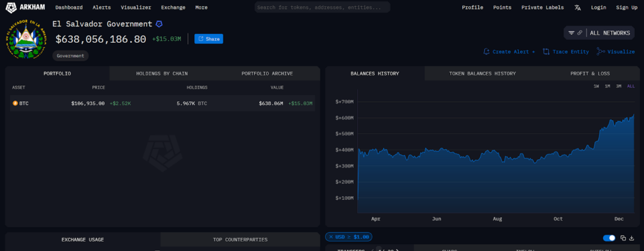The width and height of the screenshot is (644, 251).
Task: Open the Visualize link
Action: coord(616,52)
